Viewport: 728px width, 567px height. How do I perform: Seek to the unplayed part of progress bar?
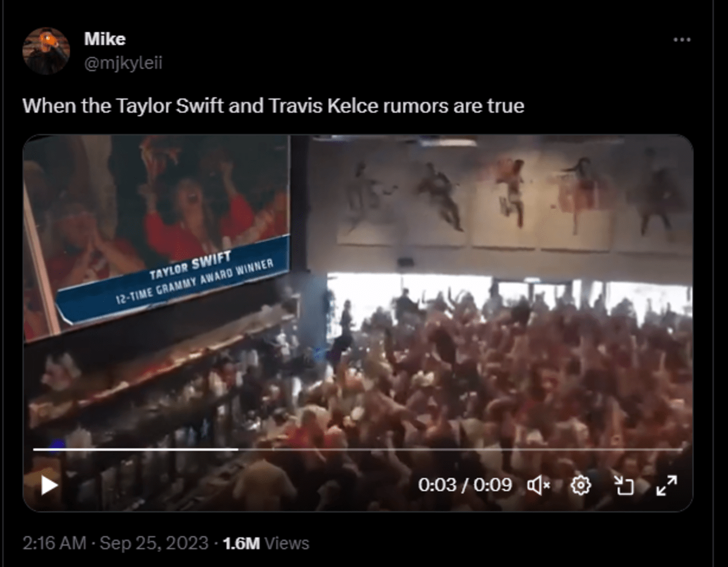point(461,449)
